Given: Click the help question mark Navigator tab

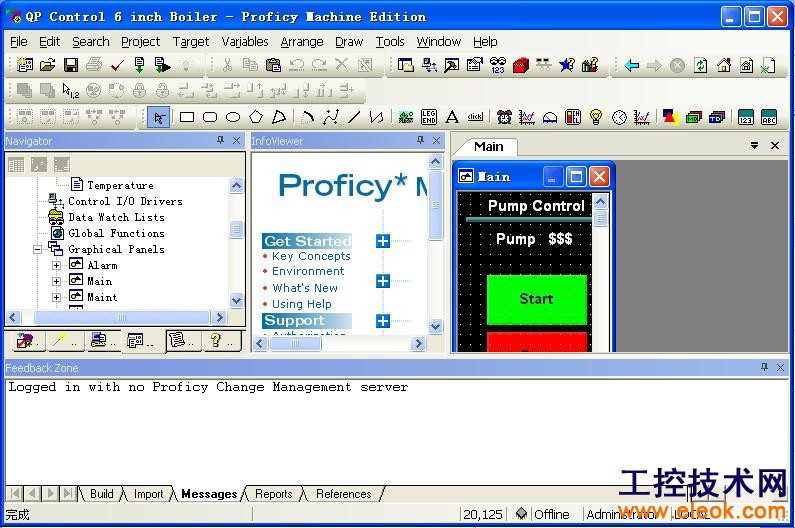Looking at the screenshot, I should tap(221, 340).
